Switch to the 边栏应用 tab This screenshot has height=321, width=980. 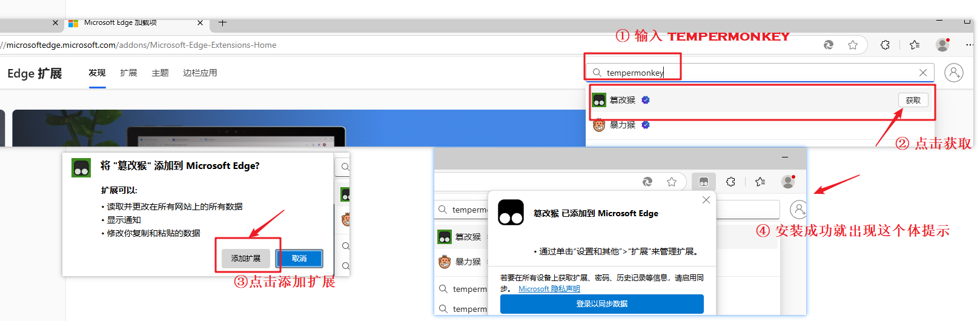200,73
